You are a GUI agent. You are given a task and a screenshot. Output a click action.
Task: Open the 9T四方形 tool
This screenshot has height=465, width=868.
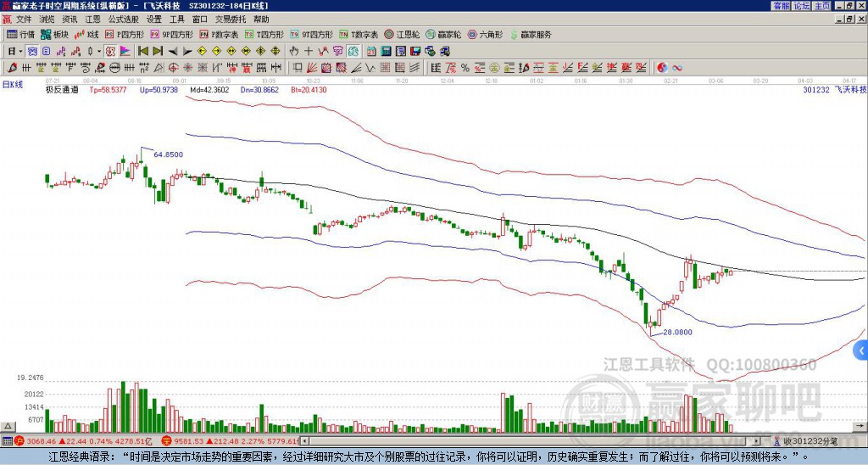click(311, 34)
